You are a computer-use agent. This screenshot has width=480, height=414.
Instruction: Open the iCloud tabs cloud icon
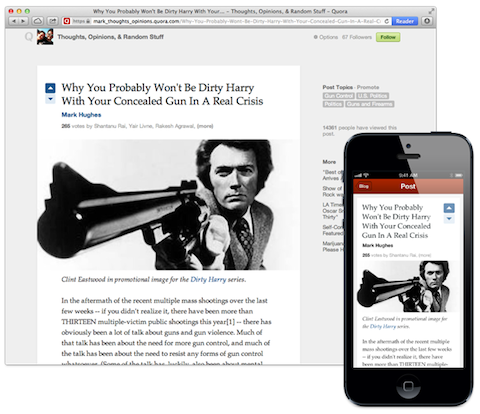38,21
